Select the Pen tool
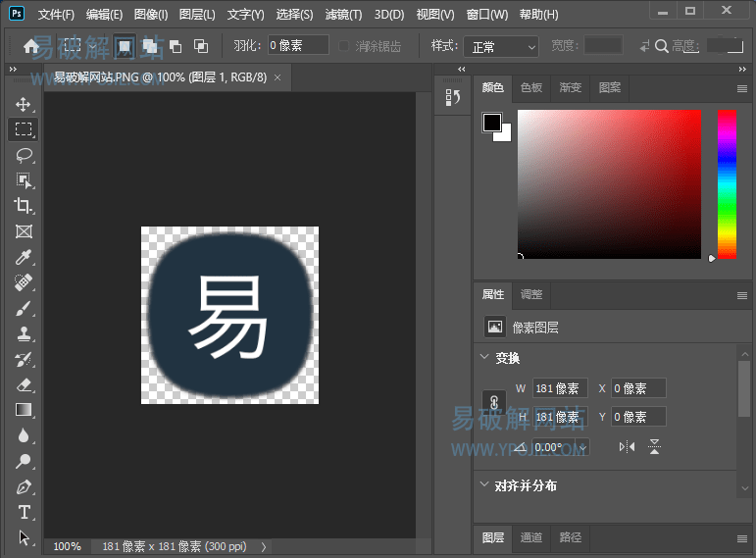Screen dimensions: 756x558 24,486
